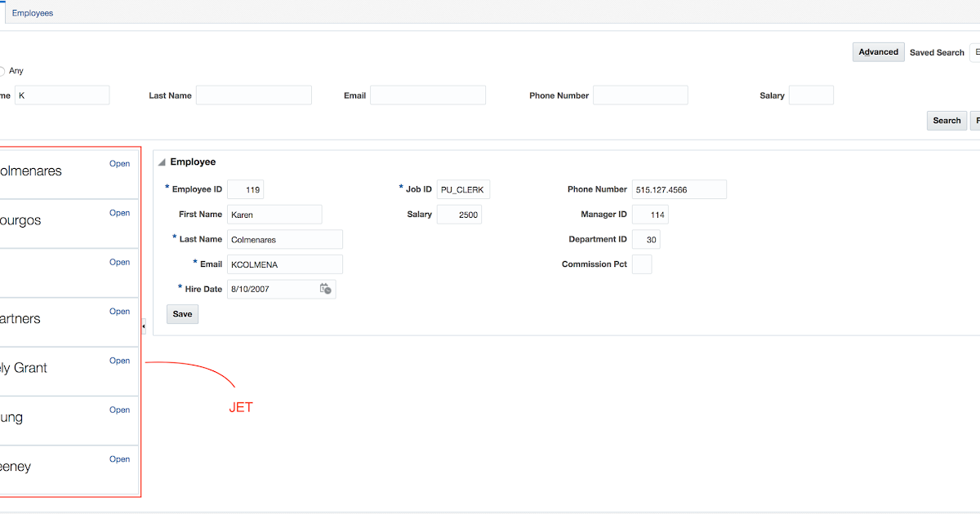The height and width of the screenshot is (514, 980).
Task: Click the Job ID field showing PU_CLERK
Action: tap(462, 188)
